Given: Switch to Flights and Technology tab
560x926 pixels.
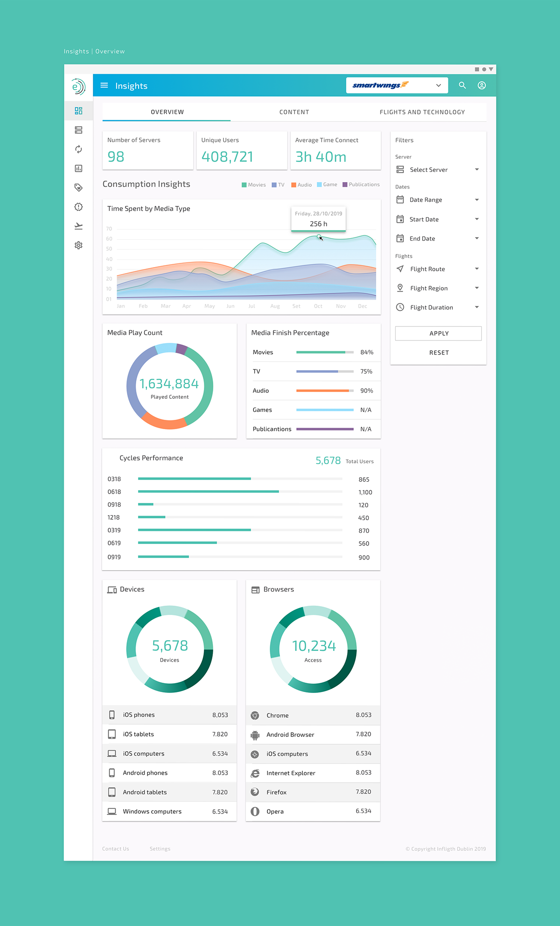Looking at the screenshot, I should [422, 112].
